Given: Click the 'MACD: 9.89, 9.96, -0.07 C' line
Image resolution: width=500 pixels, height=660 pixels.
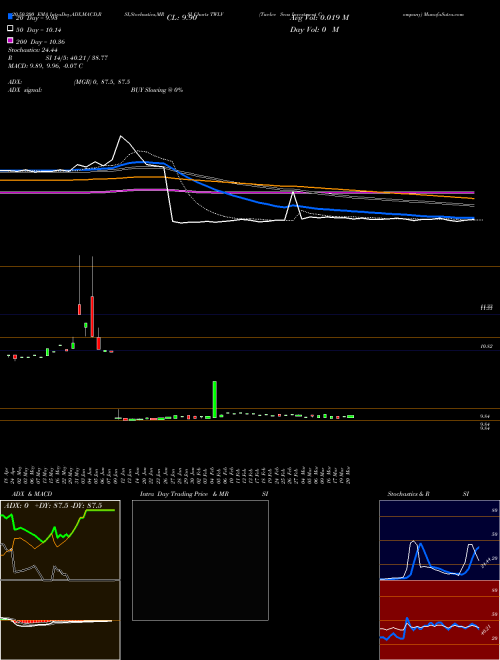Looking at the screenshot, I should [x=45, y=66].
